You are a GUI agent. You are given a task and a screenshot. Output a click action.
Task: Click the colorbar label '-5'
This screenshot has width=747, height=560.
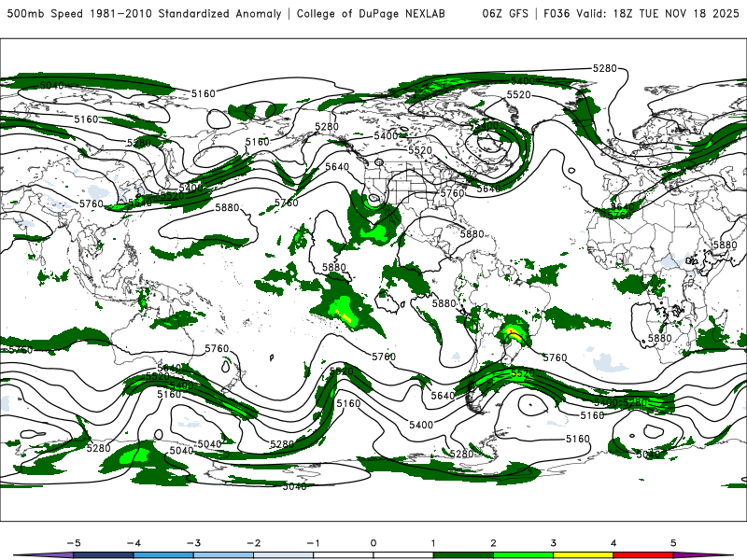pyautogui.click(x=74, y=543)
